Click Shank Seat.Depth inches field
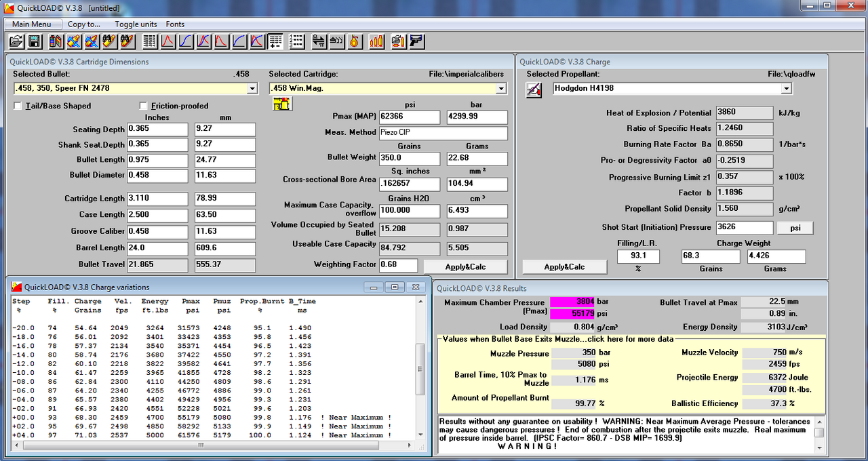The width and height of the screenshot is (868, 461). [157, 144]
